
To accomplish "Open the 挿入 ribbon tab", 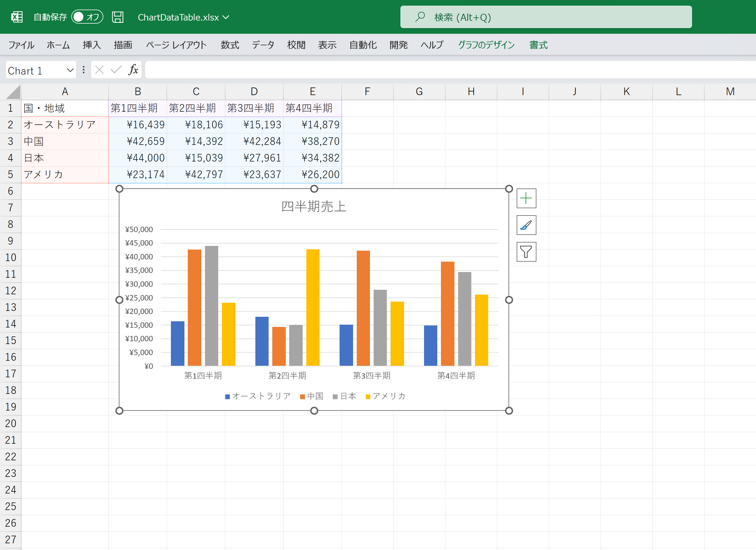I will coord(92,45).
